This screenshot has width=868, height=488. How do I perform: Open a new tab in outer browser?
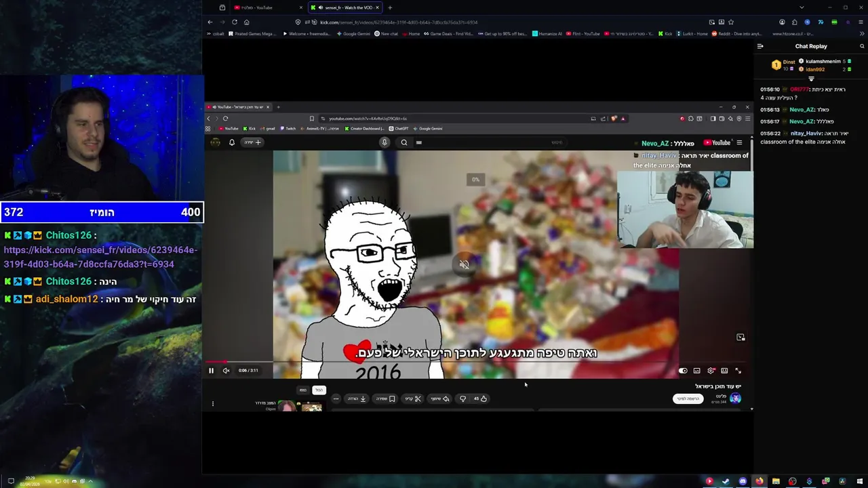coord(390,7)
